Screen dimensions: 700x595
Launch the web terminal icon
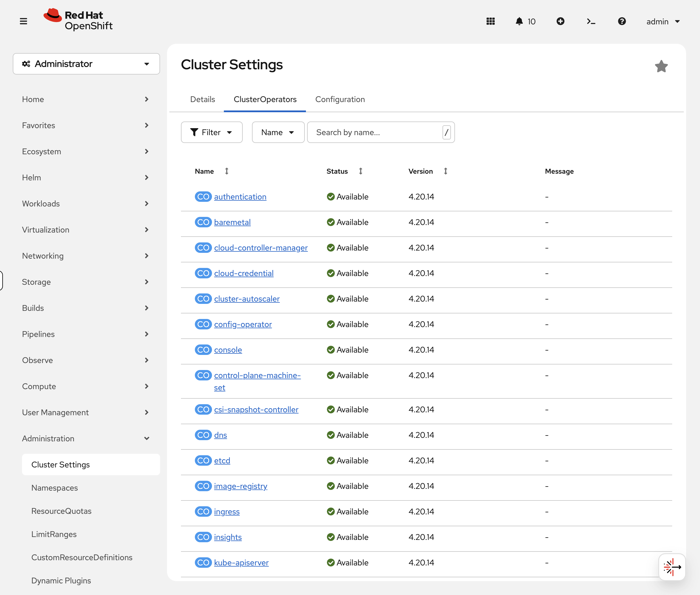(591, 21)
